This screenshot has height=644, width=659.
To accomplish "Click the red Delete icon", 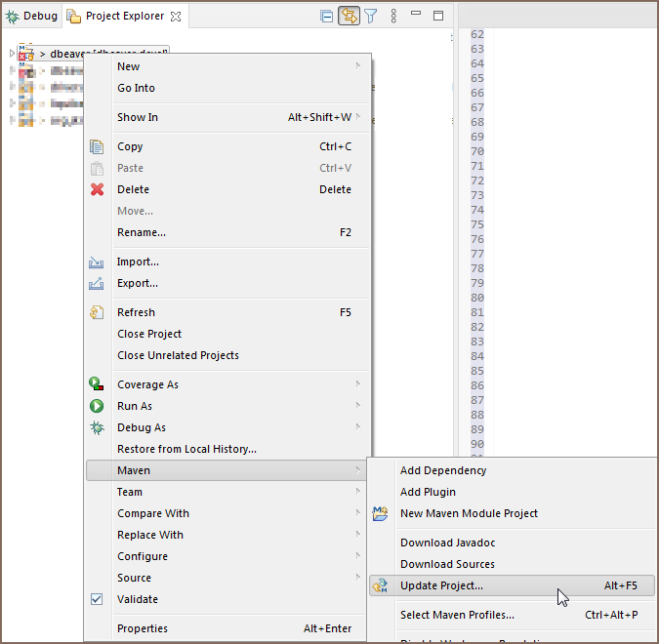I will pos(97,189).
